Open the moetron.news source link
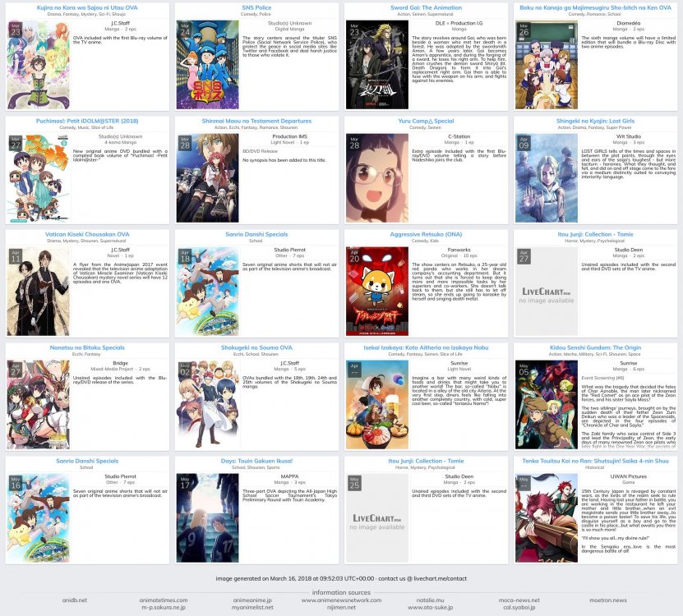 [x=608, y=600]
